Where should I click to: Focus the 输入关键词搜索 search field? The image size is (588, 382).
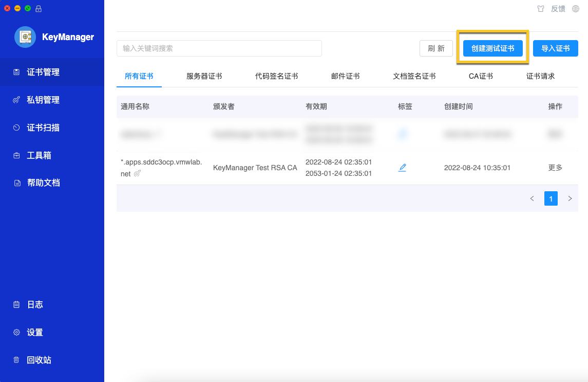click(x=219, y=48)
